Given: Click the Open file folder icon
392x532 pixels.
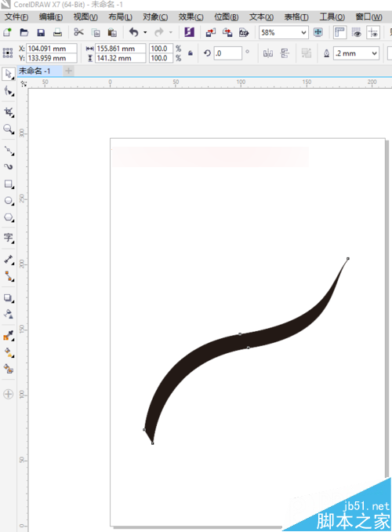Looking at the screenshot, I should [x=24, y=33].
